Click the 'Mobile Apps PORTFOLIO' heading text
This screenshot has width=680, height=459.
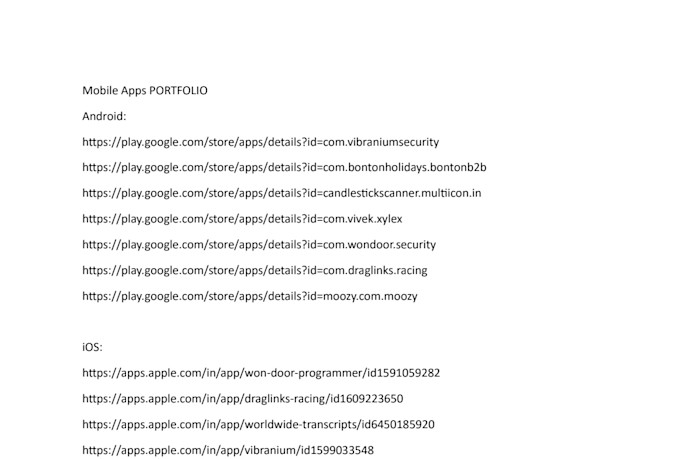point(145,91)
